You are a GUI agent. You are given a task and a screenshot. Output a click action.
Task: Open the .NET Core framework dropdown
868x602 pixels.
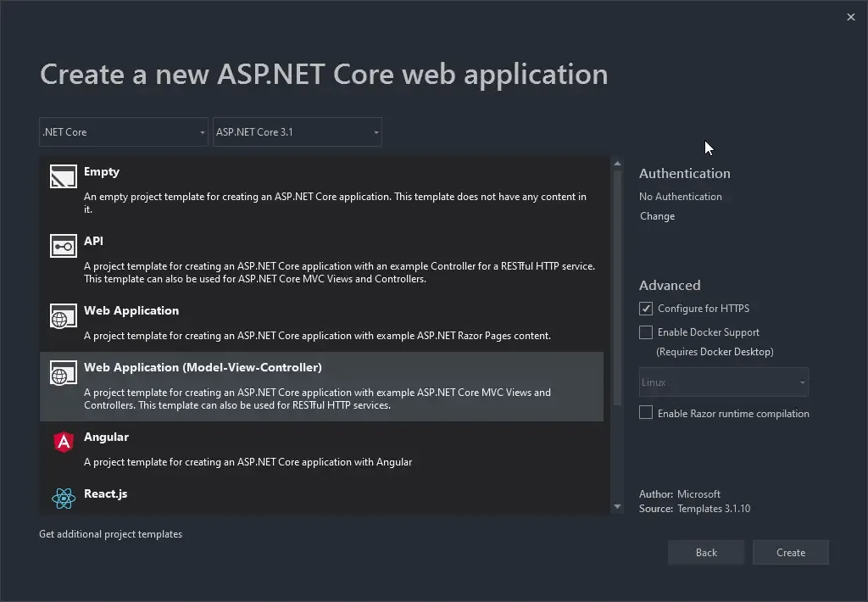tap(123, 131)
